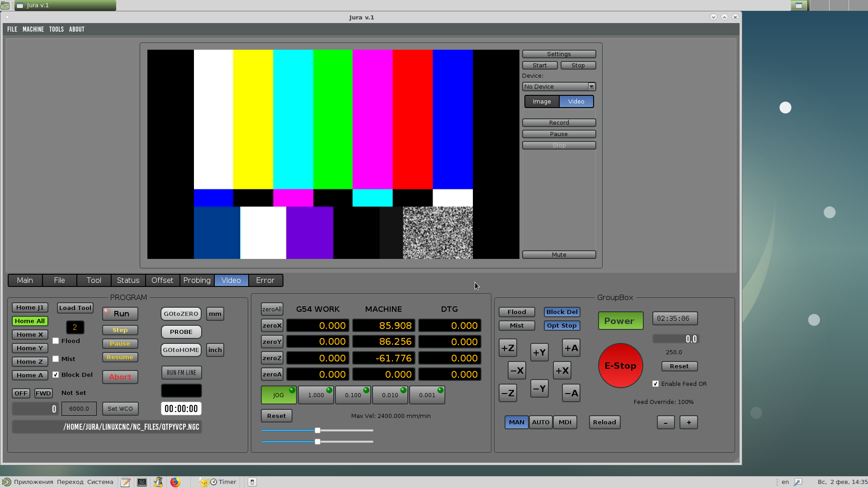The height and width of the screenshot is (488, 868).
Task: Switch to the Offset tab
Action: click(x=162, y=281)
